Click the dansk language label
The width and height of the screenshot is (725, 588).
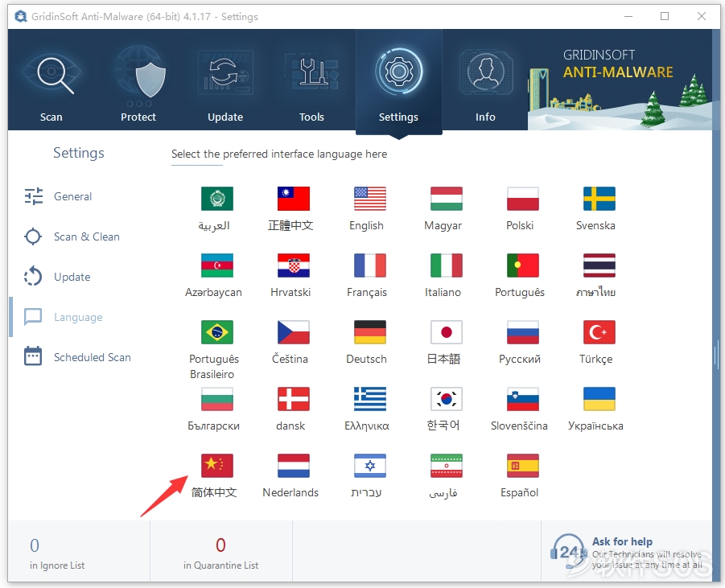(290, 426)
